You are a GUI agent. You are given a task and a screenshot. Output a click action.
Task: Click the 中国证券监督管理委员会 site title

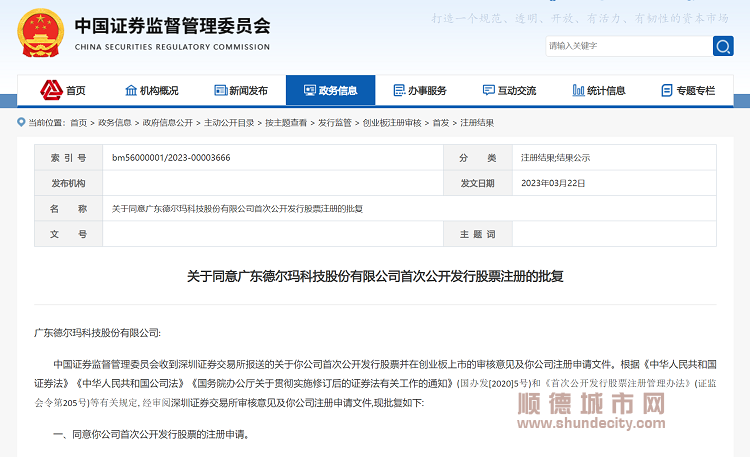click(x=173, y=26)
